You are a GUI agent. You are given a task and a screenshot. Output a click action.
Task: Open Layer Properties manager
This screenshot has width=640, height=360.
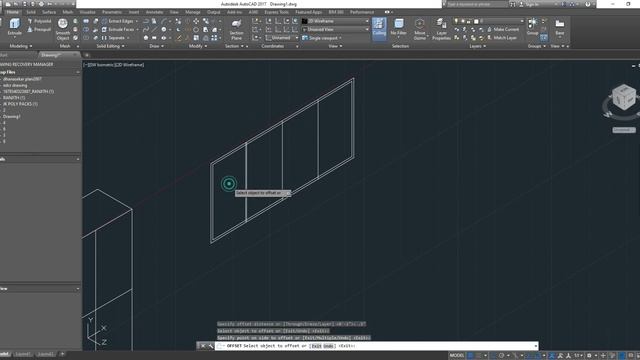tap(441, 29)
